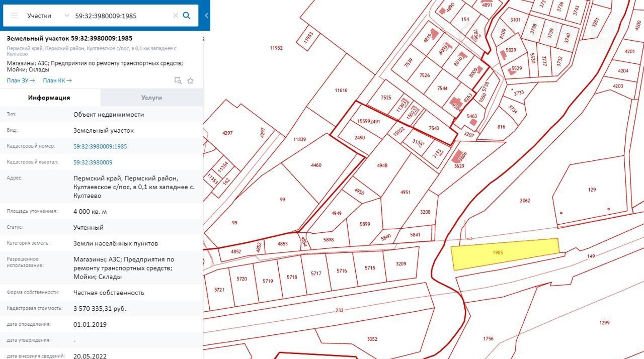Image resolution: width=644 pixels, height=359 pixels.
Task: Open the План КК link
Action: [x=57, y=80]
